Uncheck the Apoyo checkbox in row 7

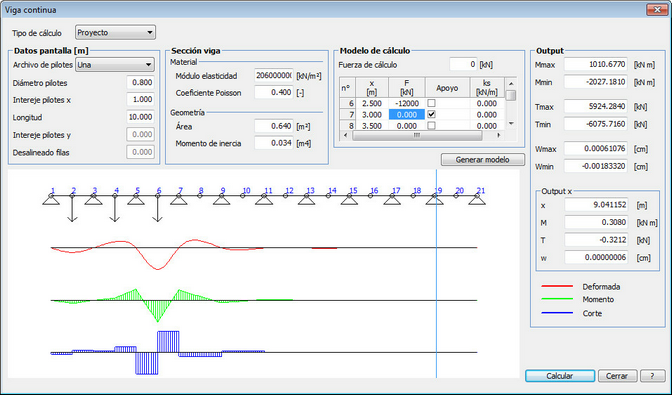[x=432, y=114]
